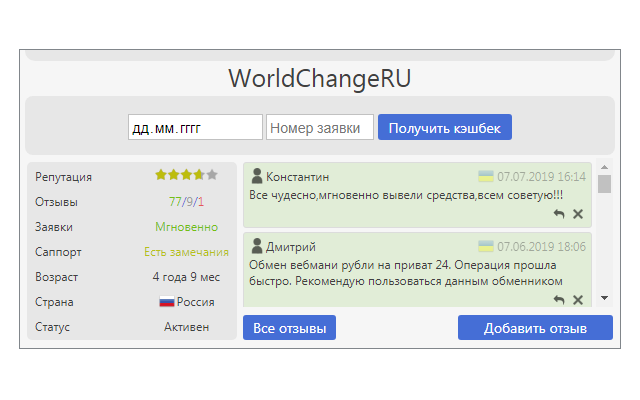The image size is (640, 400).
Task: Click the reviews scrollbar up arrow
Action: click(x=604, y=167)
